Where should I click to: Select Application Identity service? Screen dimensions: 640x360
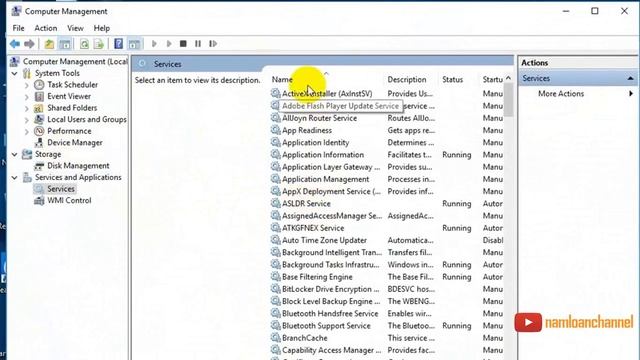(316, 142)
